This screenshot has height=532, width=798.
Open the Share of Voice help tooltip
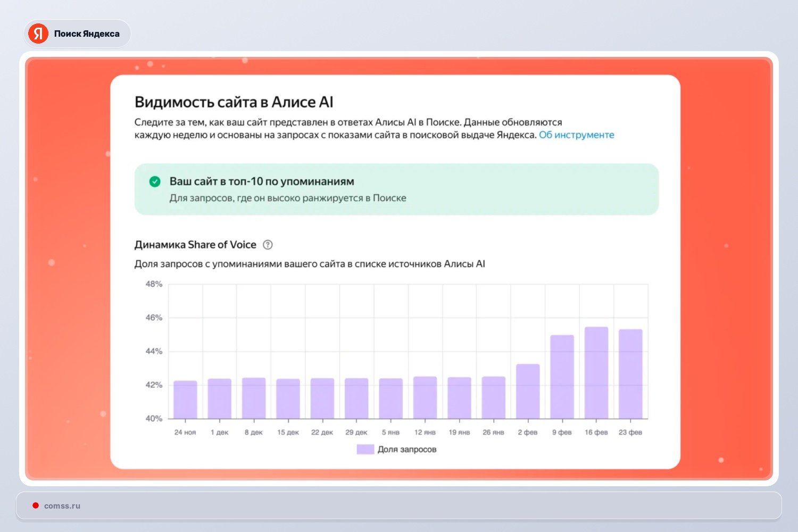(268, 245)
